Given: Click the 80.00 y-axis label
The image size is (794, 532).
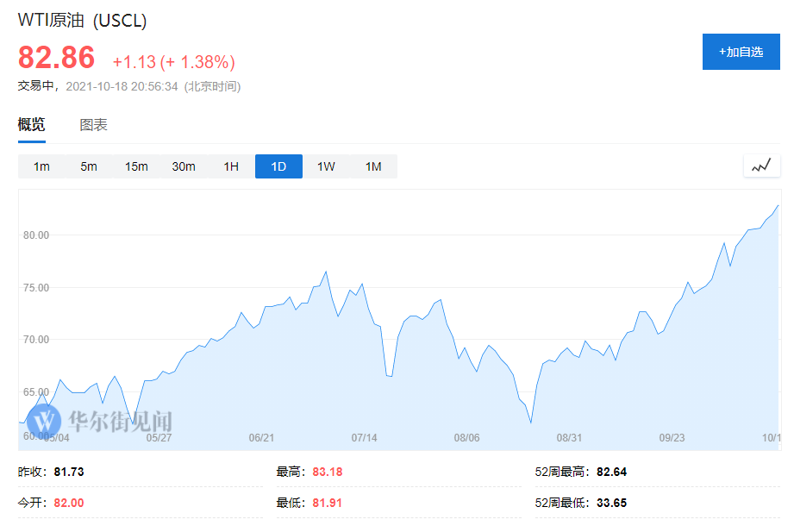Looking at the screenshot, I should click(x=36, y=235).
